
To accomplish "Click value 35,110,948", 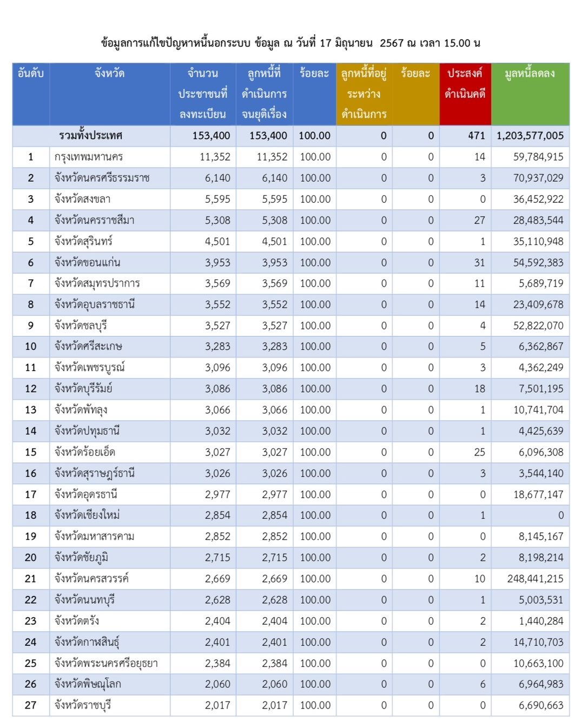I will pyautogui.click(x=538, y=241).
